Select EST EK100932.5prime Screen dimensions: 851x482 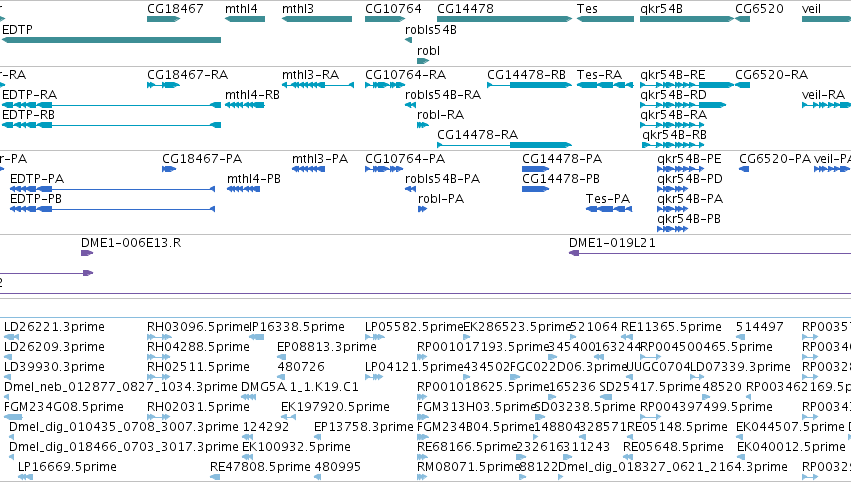[x=296, y=447]
